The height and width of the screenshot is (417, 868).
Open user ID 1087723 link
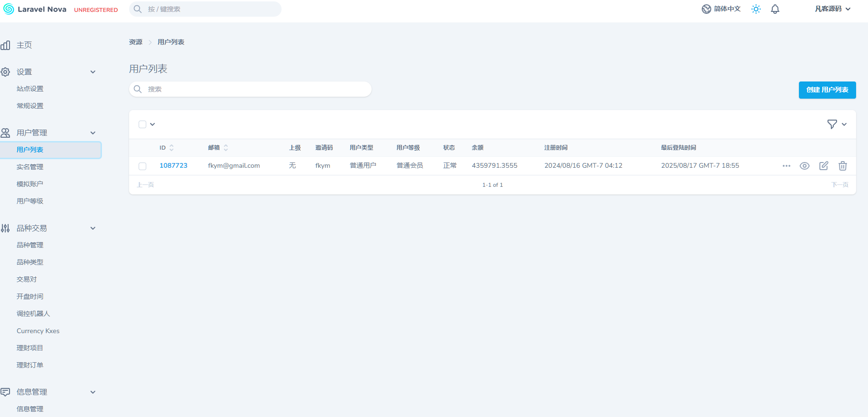point(173,165)
